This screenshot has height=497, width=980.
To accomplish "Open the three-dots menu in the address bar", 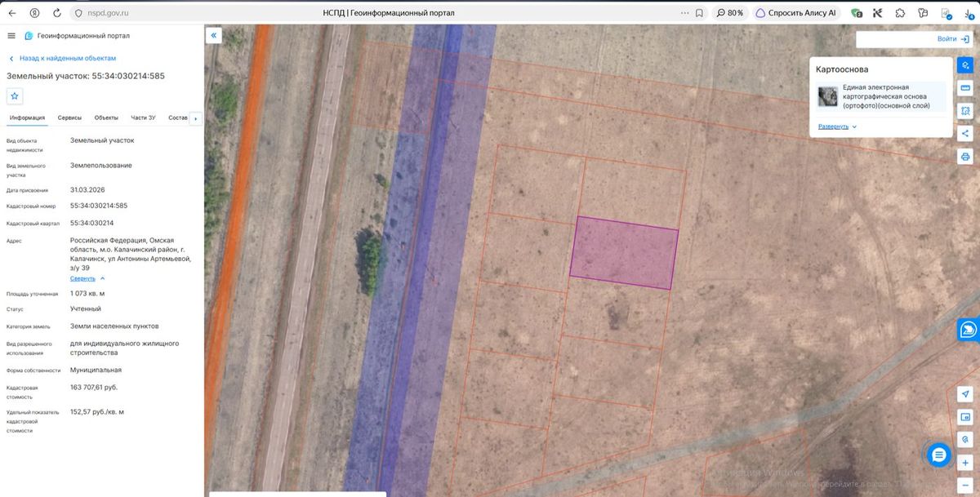I will point(684,13).
